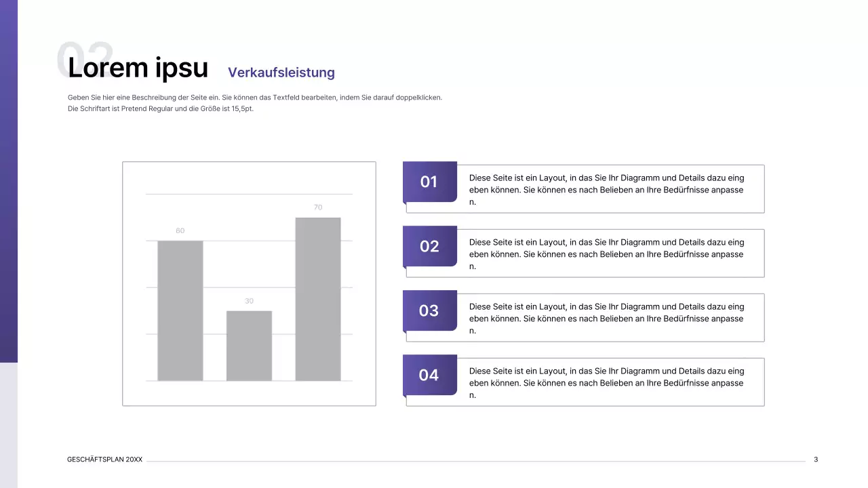Select the purple 02 number badge
Viewport: 868px width, 488px height.
tap(429, 246)
